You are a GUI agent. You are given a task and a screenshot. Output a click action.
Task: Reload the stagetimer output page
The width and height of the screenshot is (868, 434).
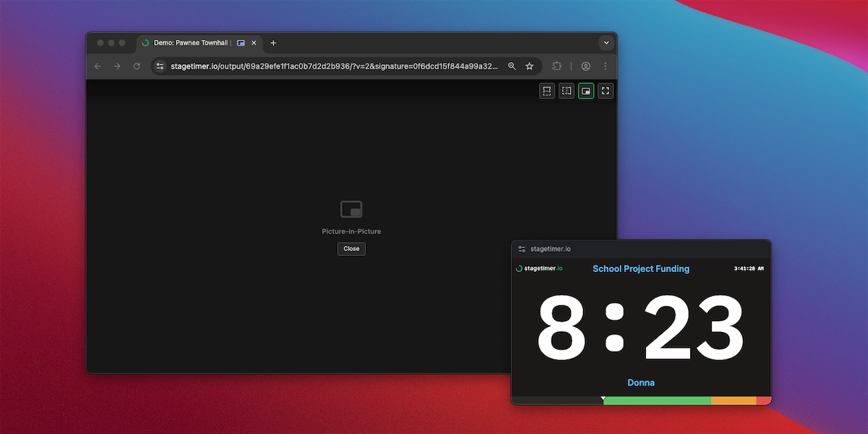137,66
